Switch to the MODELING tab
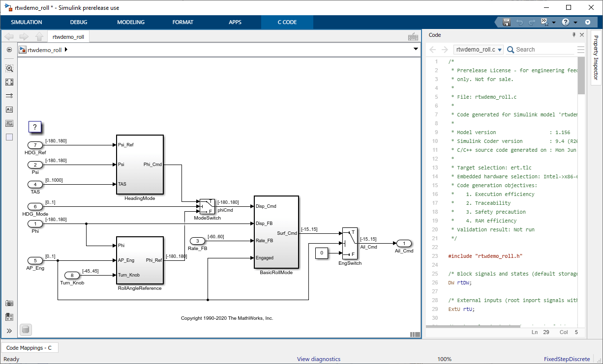This screenshot has width=603, height=364. coord(131,22)
